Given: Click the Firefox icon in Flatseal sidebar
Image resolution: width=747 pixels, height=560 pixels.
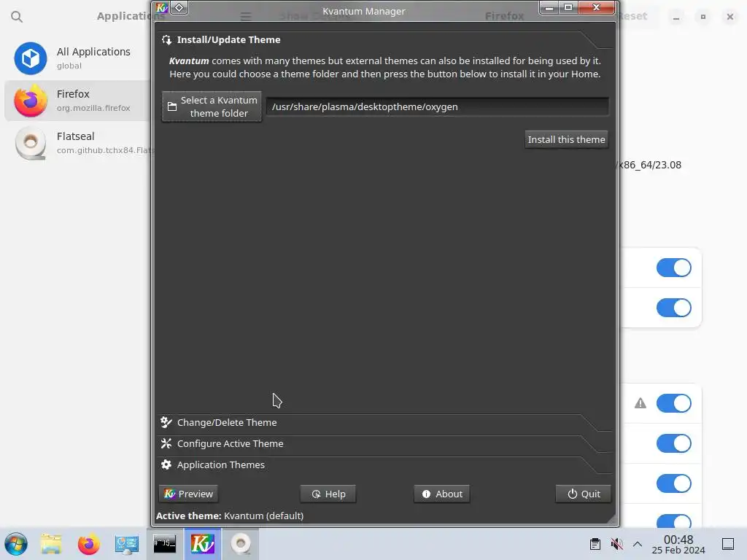Looking at the screenshot, I should 31,101.
